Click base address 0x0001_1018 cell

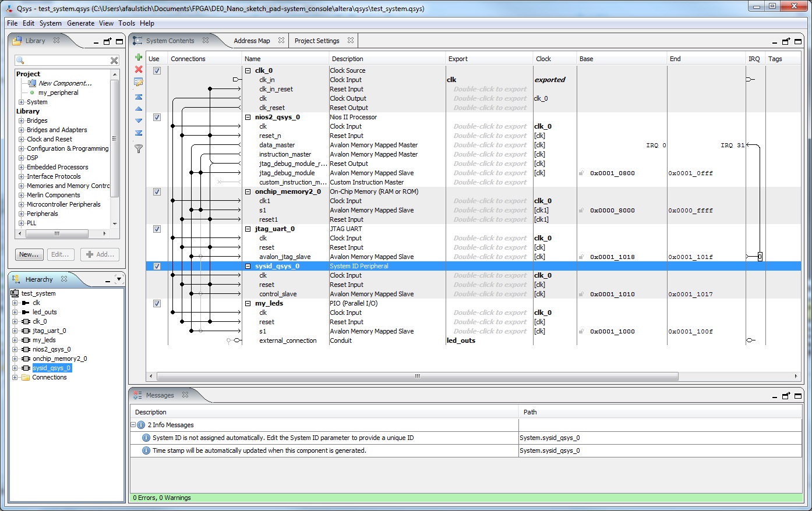[x=612, y=257]
